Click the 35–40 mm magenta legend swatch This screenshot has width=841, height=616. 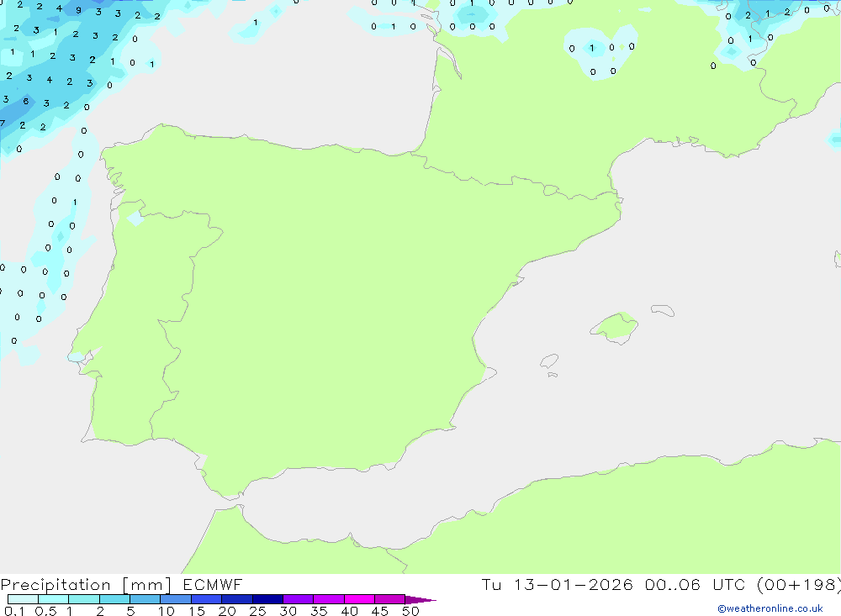point(329,599)
